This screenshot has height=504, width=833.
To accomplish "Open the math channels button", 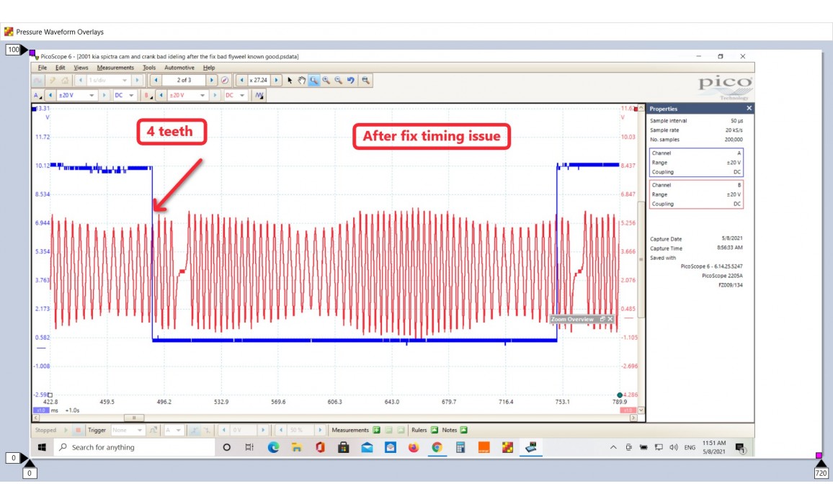I will coord(259,95).
